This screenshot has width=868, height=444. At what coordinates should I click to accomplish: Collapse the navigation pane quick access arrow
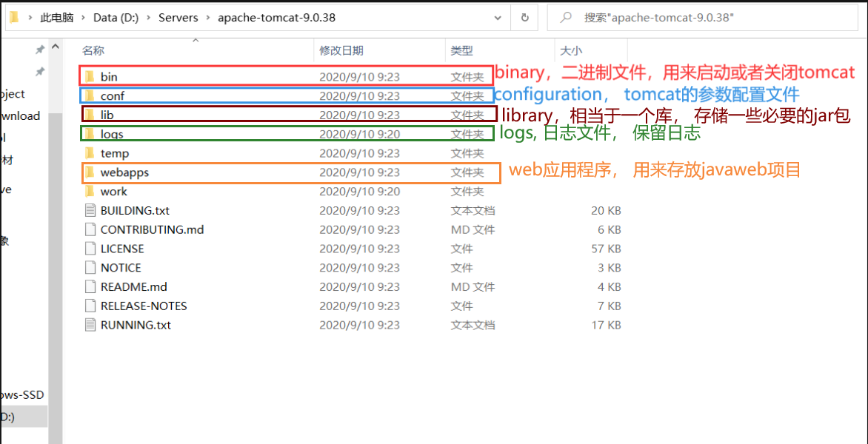point(55,49)
